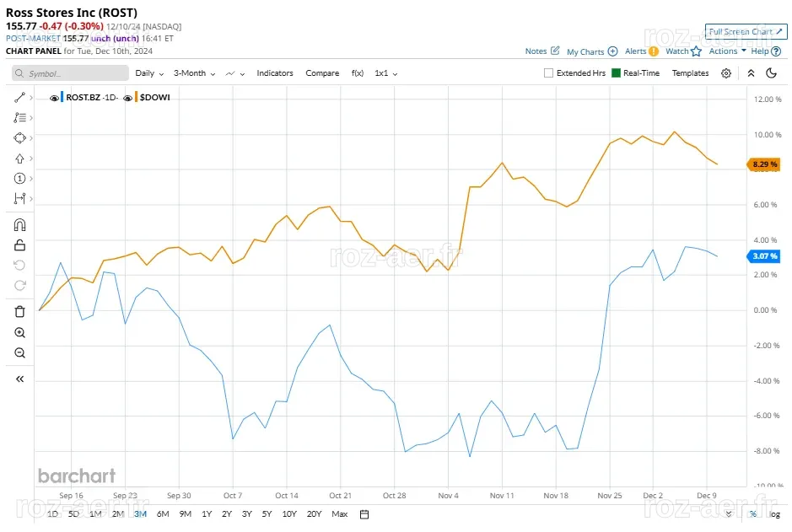Open Alerts notification icon
Image resolution: width=792 pixels, height=532 pixels.
click(x=654, y=51)
